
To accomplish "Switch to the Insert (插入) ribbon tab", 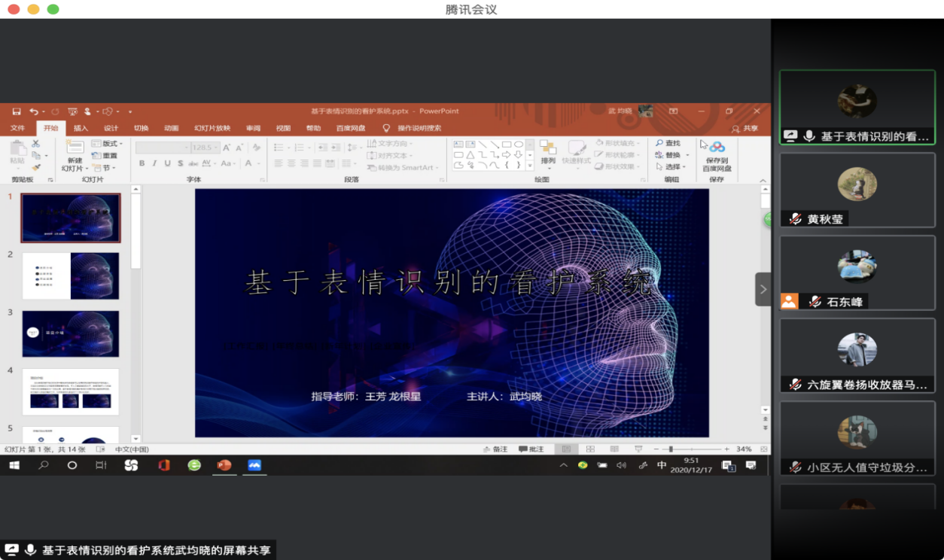I will pyautogui.click(x=81, y=128).
